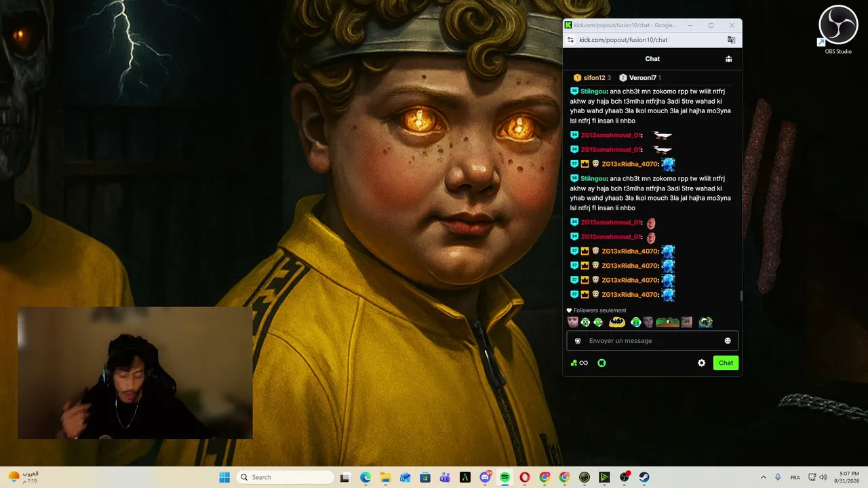Viewport: 868px width, 488px height.
Task: Insert the yellow big-eyed blob emote
Action: [617, 322]
